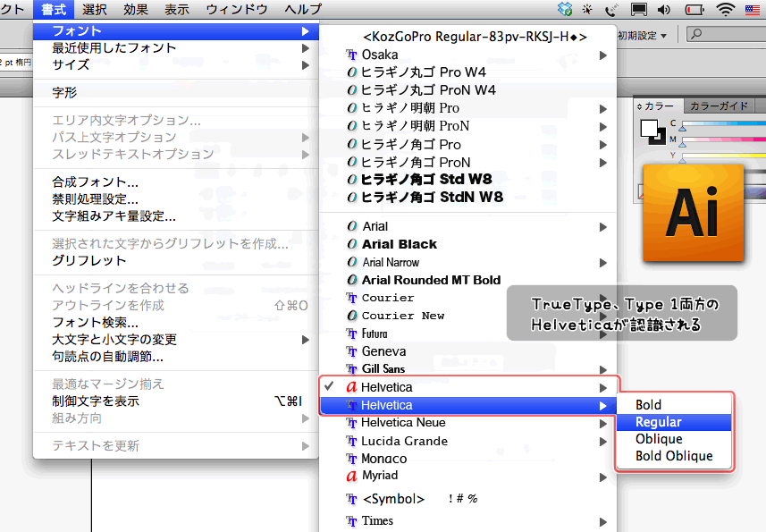766x532 pixels.
Task: Click the Wi-Fi status icon
Action: (x=725, y=9)
